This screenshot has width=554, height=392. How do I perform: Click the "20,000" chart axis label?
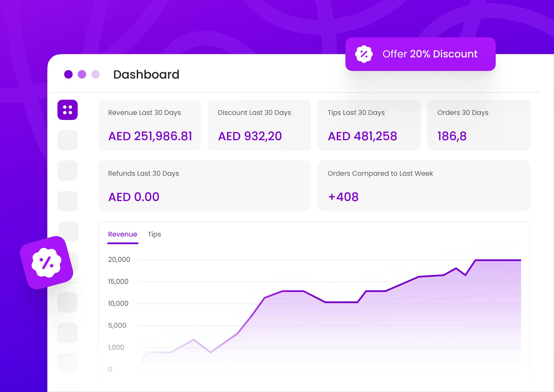(119, 260)
